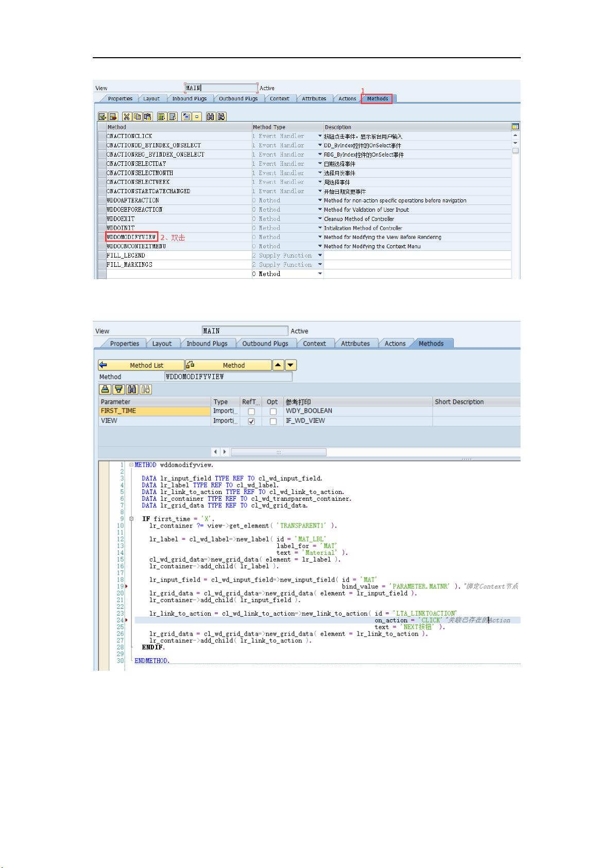
Task: Click the breakpoint marker on code line 19
Action: pos(127,586)
